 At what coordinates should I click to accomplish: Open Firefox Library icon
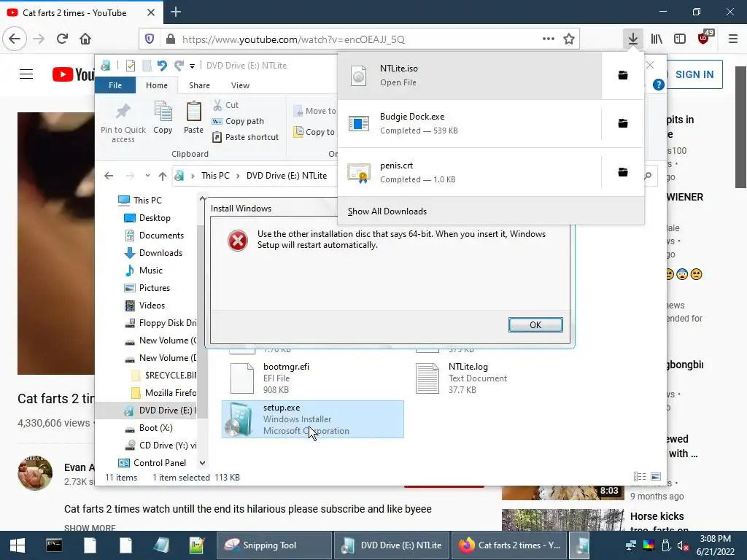pos(657,39)
